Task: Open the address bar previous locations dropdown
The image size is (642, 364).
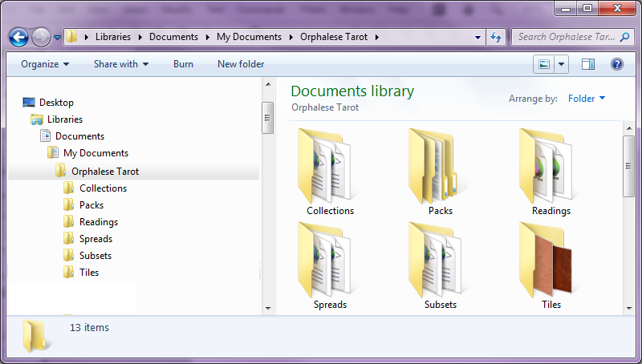Action: 477,37
